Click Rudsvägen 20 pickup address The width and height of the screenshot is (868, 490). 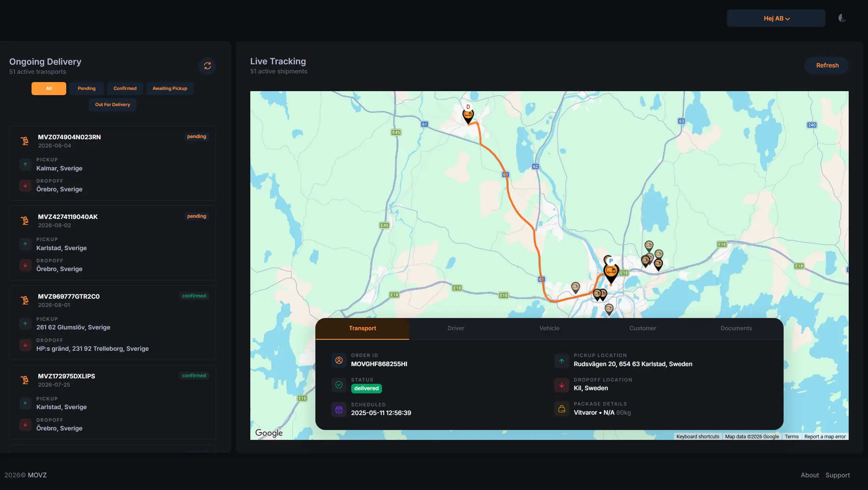coord(633,364)
